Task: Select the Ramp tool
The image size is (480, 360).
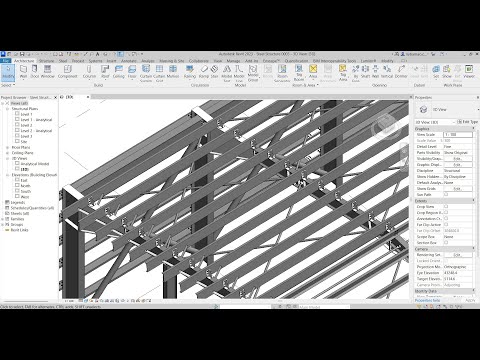Action: click(x=204, y=72)
